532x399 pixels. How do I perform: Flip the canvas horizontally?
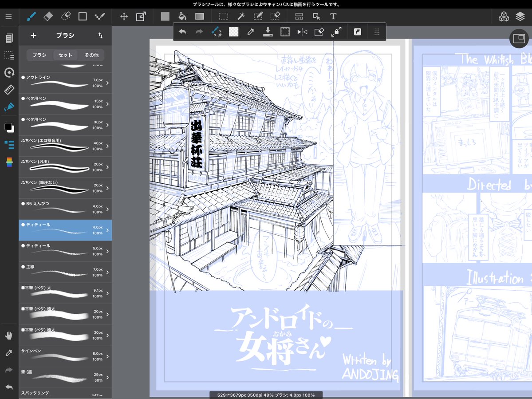tap(303, 32)
